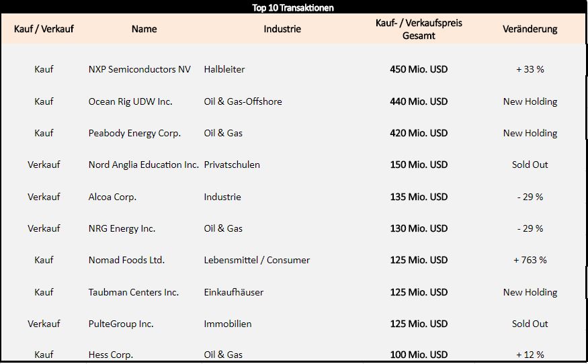The image size is (588, 364).
Task: Select the Hess Corp. cell
Action: pos(111,354)
